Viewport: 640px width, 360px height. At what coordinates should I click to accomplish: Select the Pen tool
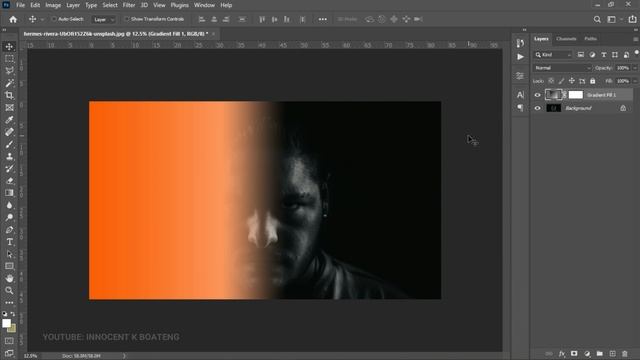coord(9,230)
